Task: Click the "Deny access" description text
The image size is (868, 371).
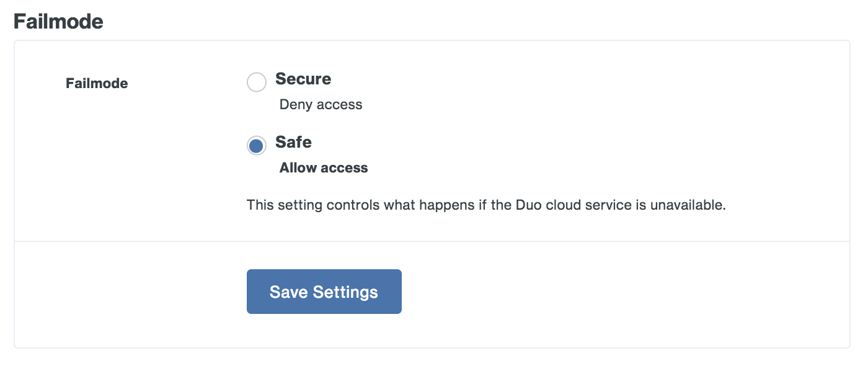Action: 321,104
